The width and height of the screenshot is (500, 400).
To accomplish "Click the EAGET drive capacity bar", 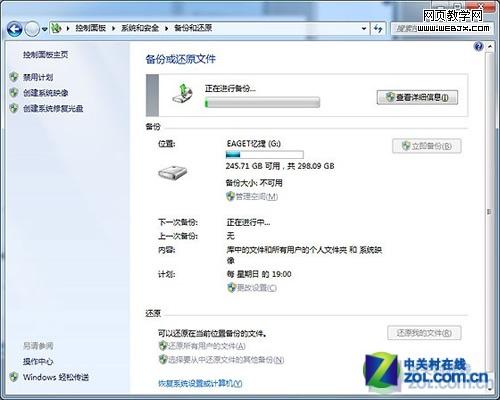I will 265,154.
